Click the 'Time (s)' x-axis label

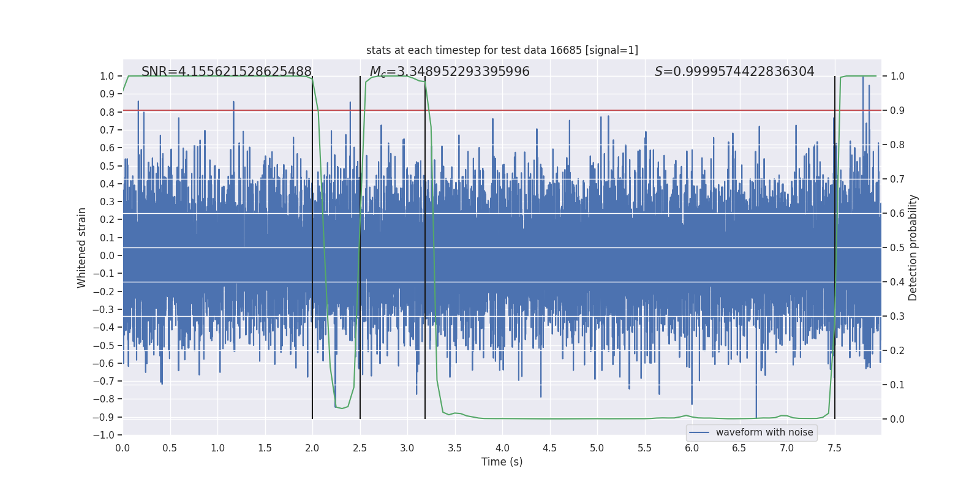pyautogui.click(x=502, y=462)
